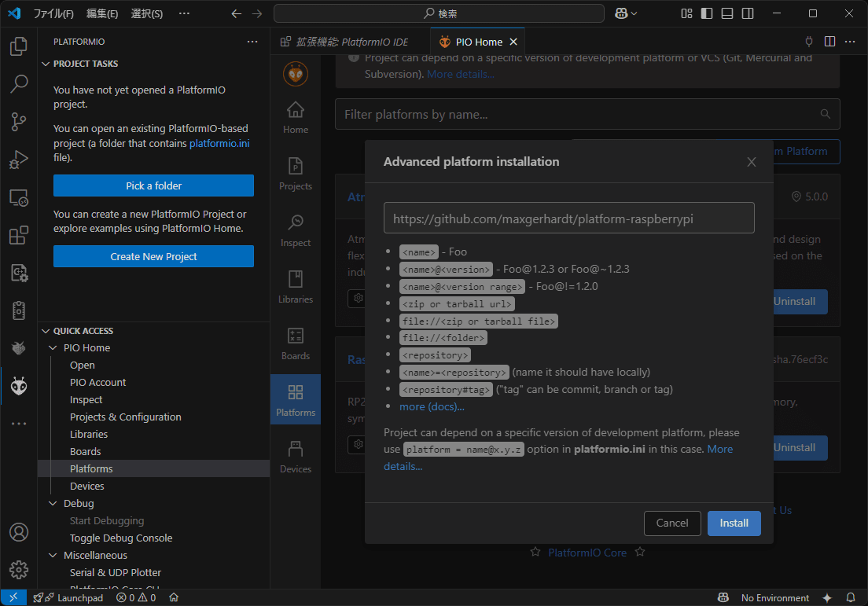This screenshot has width=868, height=606.
Task: Click the Pick a folder button
Action: click(153, 185)
